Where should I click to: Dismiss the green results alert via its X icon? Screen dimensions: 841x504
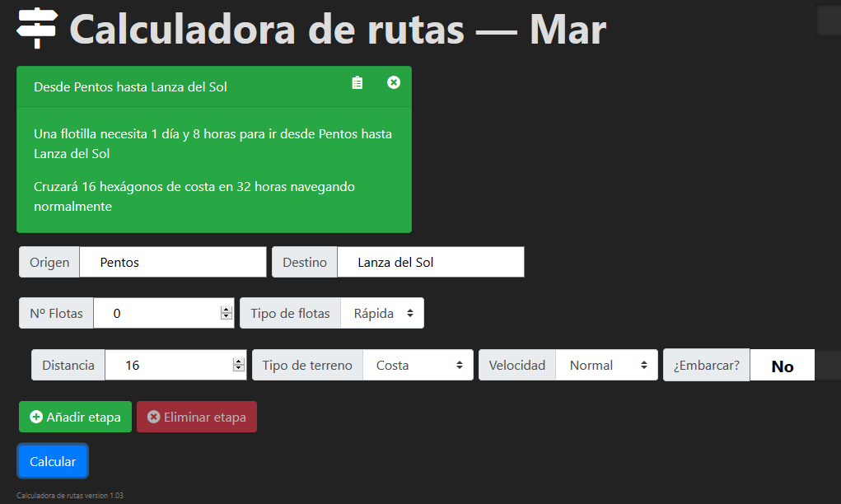click(x=394, y=82)
